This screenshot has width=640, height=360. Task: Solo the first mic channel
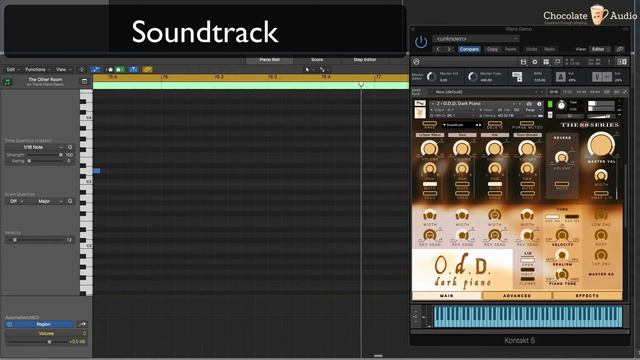pyautogui.click(x=429, y=194)
